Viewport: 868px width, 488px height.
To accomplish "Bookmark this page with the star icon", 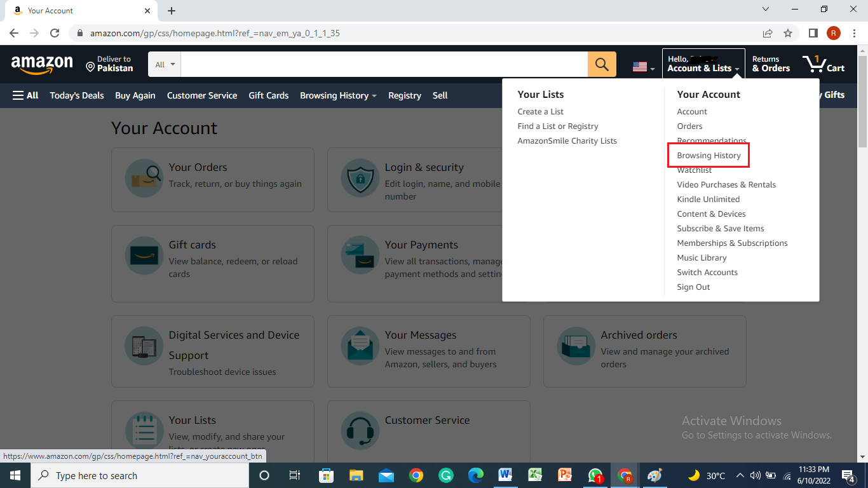I will [x=788, y=33].
